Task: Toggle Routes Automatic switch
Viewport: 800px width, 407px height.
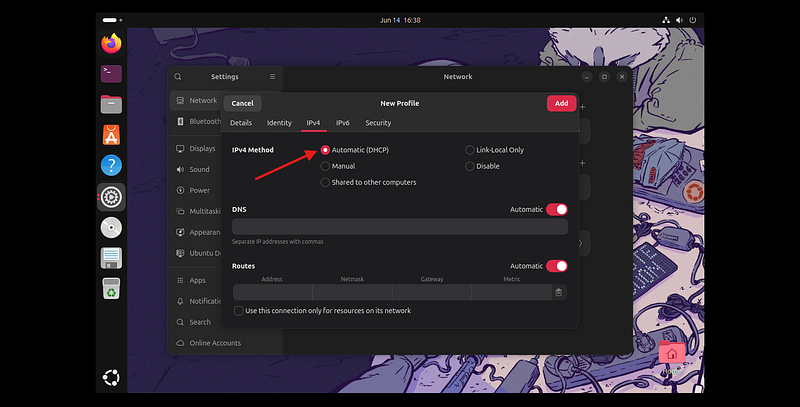Action: click(x=557, y=266)
